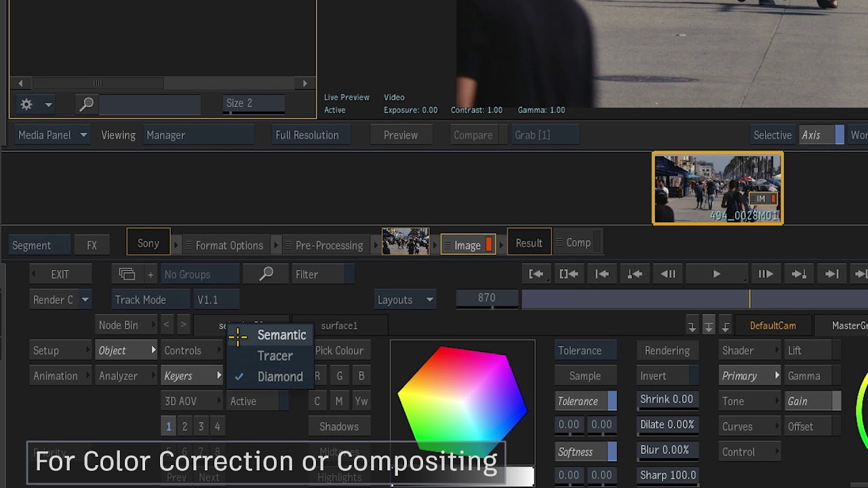Click the Shrink 0.00 value slider
This screenshot has width=868, height=488.
pyautogui.click(x=668, y=399)
